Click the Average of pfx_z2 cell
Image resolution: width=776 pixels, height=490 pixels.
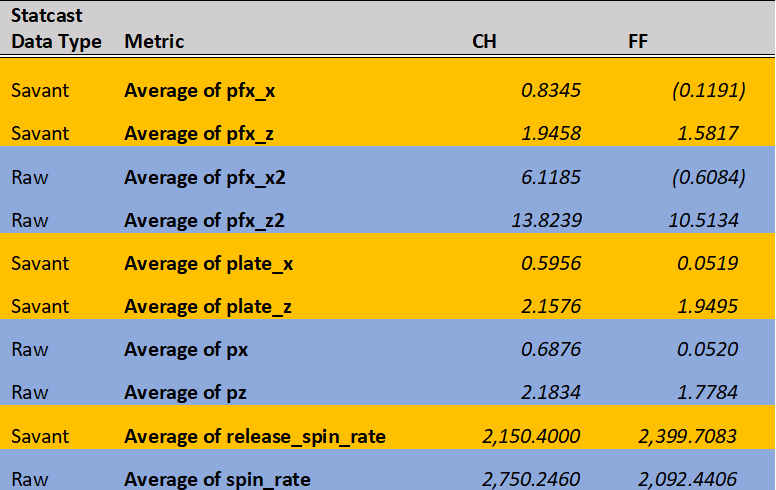point(204,220)
